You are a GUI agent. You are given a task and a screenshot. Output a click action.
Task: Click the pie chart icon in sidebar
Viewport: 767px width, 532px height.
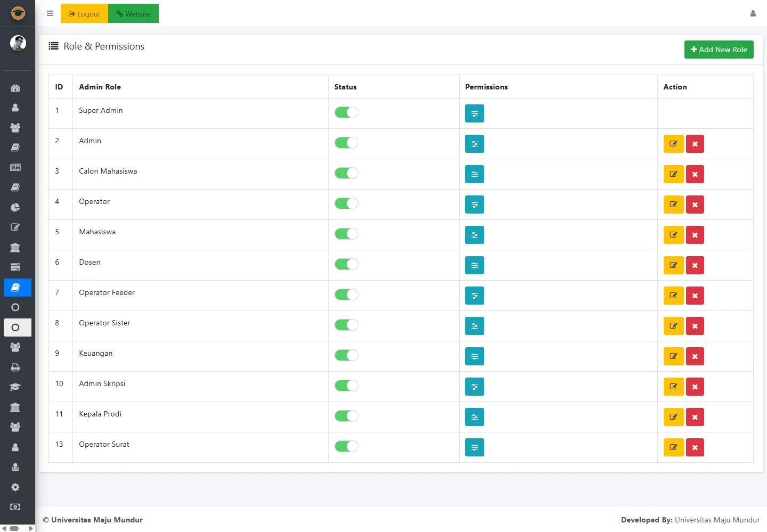(15, 207)
